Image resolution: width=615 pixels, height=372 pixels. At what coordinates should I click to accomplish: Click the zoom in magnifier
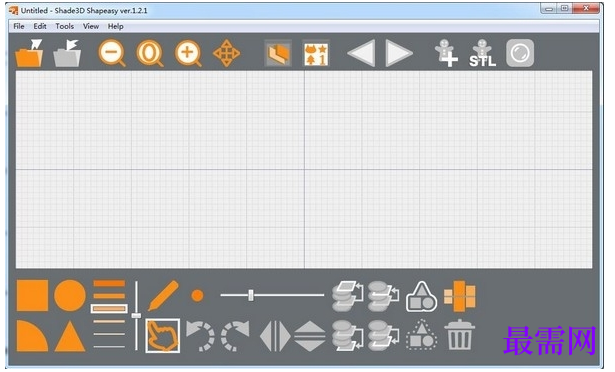(x=188, y=53)
